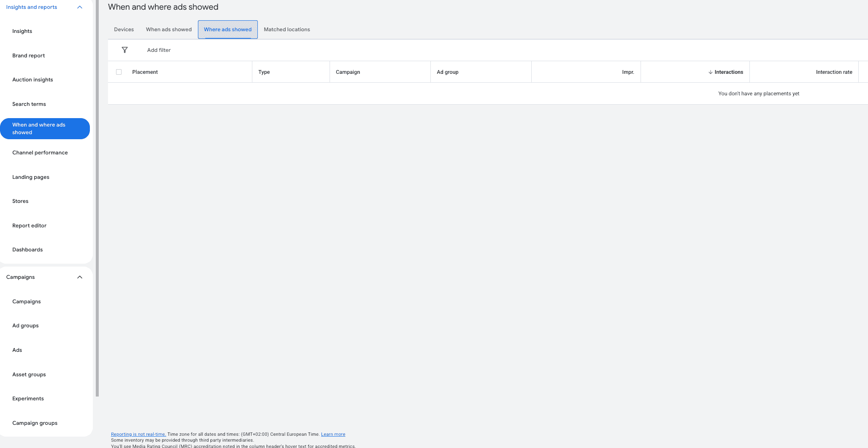
Task: Click the Ad group column header
Action: 447,72
